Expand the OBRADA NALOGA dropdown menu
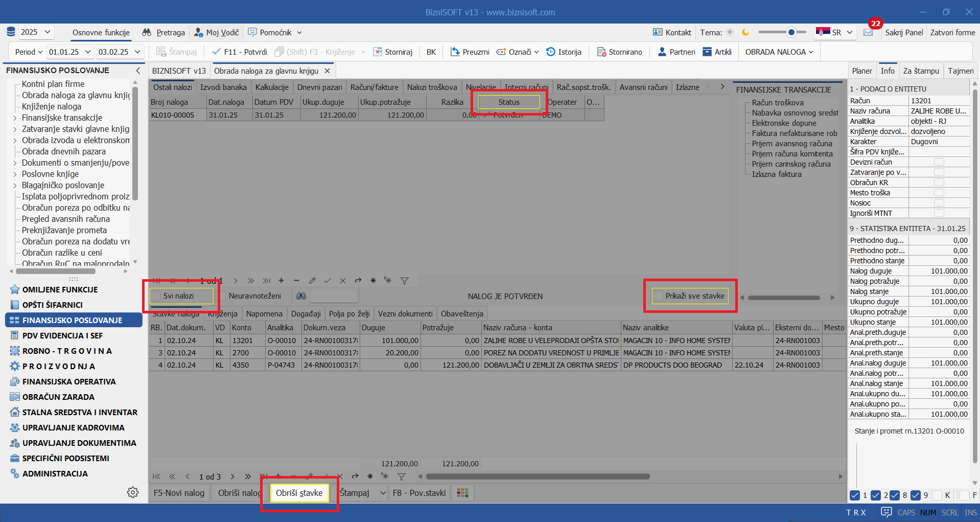This screenshot has width=980, height=522. click(x=779, y=52)
